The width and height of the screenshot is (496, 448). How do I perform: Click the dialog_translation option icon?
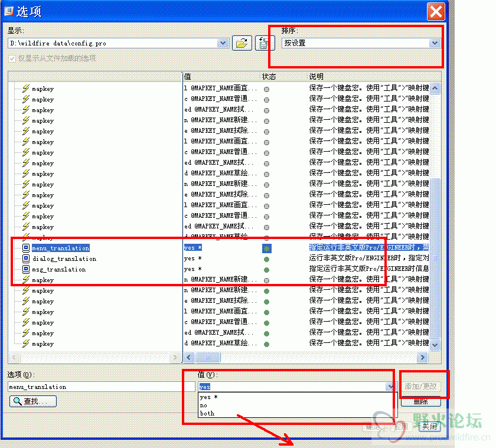click(x=26, y=259)
